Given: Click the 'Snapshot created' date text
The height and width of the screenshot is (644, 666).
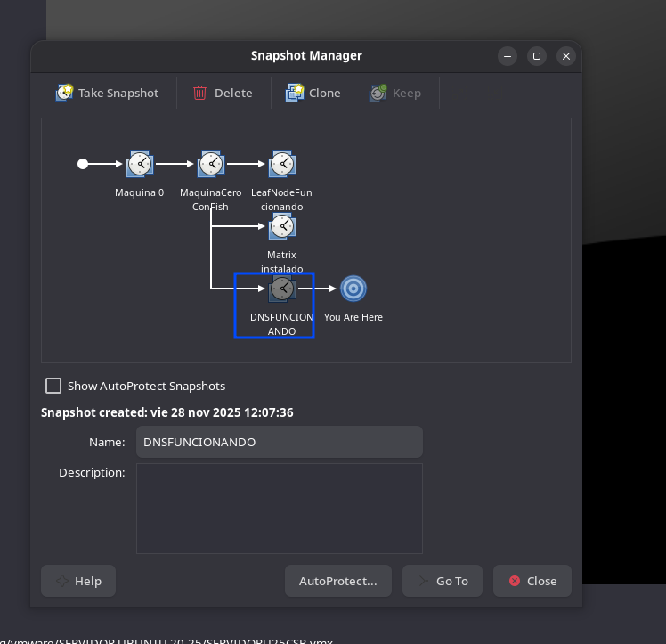Looking at the screenshot, I should pos(166,412).
